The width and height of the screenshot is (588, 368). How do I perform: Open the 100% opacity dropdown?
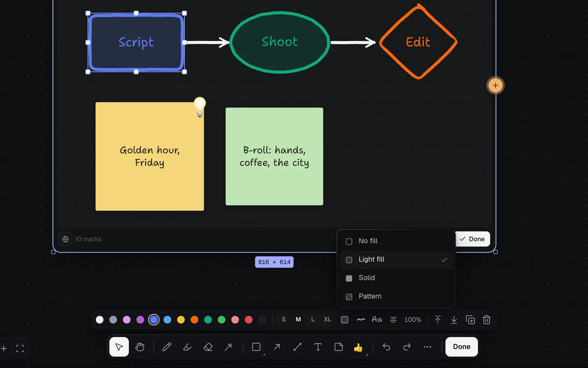[413, 320]
